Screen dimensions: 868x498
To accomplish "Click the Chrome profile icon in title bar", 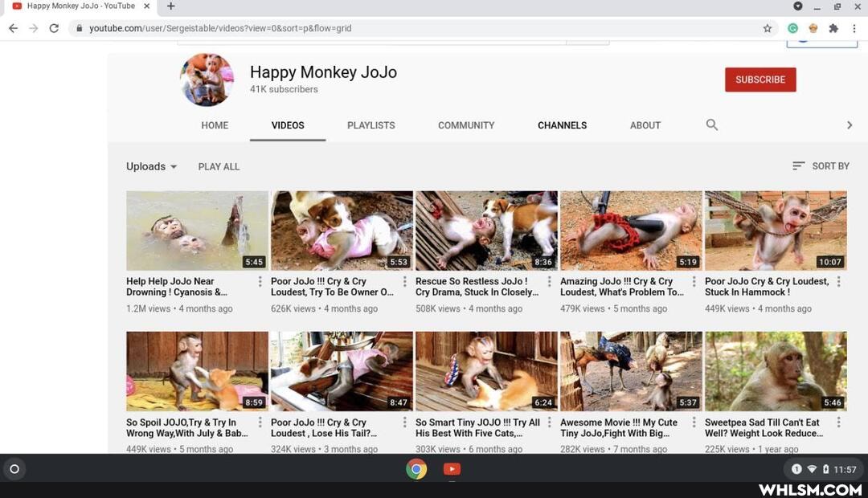I will coord(798,6).
